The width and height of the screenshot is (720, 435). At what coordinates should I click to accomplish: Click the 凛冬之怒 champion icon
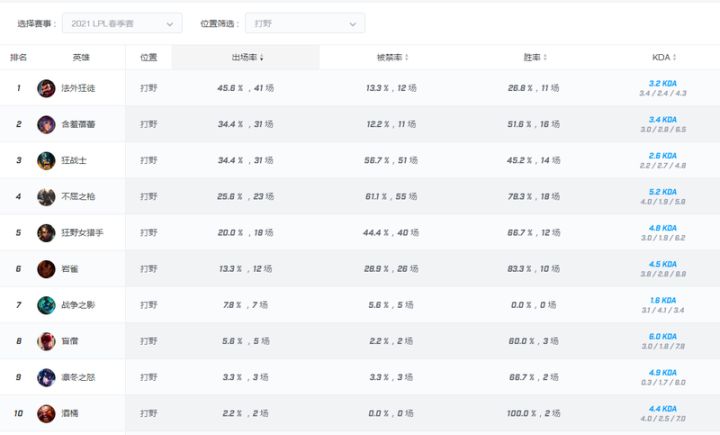click(46, 377)
